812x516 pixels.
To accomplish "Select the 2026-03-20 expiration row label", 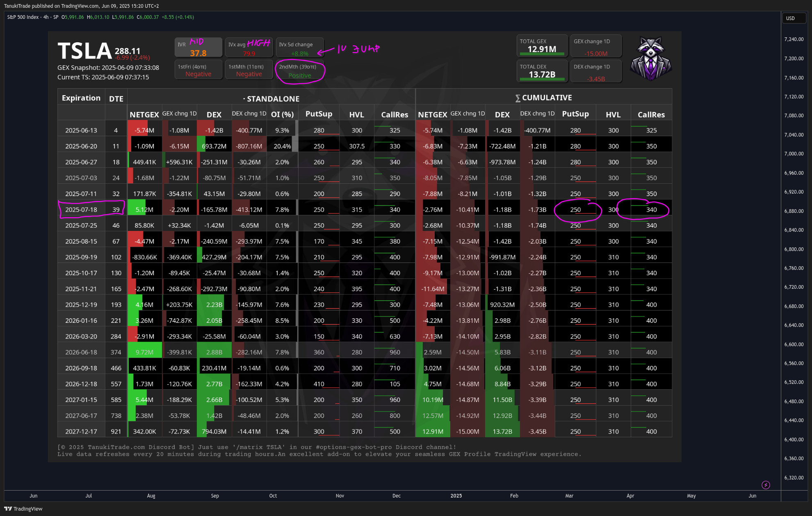I will click(81, 337).
